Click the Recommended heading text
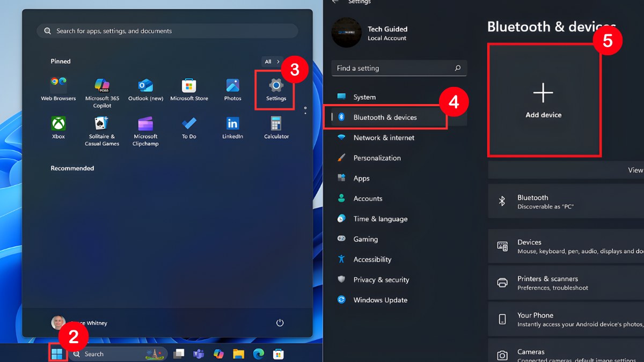This screenshot has height=362, width=644. [x=72, y=168]
